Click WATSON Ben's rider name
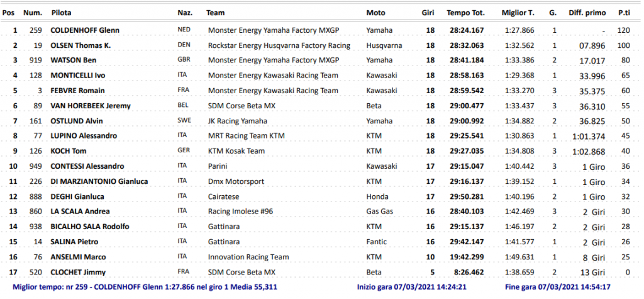This screenshot has width=644, height=299. [x=74, y=60]
